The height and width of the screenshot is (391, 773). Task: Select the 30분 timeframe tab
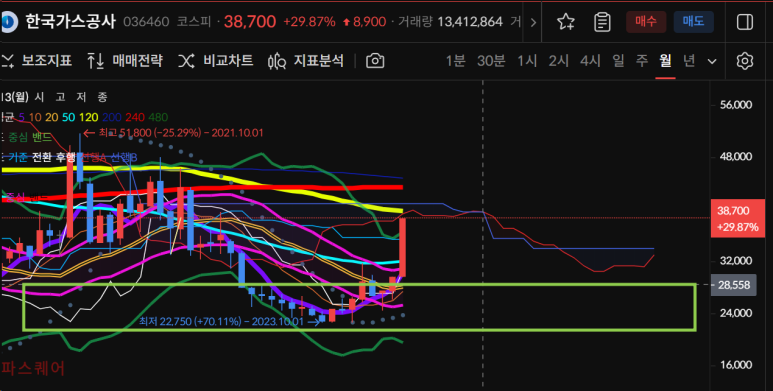point(491,61)
